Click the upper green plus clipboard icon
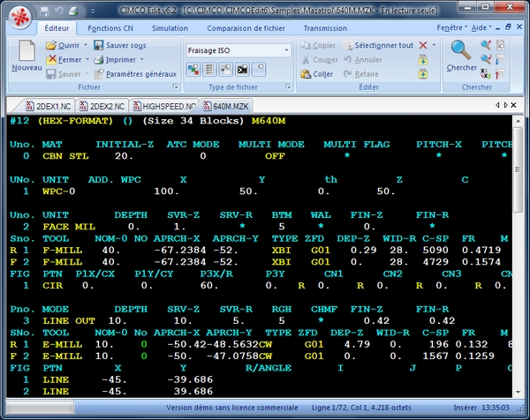530x420 pixels. [423, 60]
